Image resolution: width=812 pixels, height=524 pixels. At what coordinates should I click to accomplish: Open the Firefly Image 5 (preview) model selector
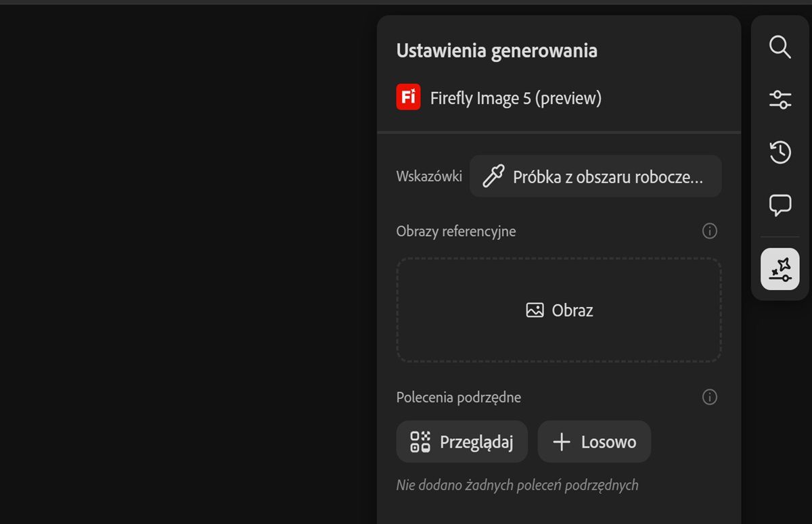(x=516, y=98)
